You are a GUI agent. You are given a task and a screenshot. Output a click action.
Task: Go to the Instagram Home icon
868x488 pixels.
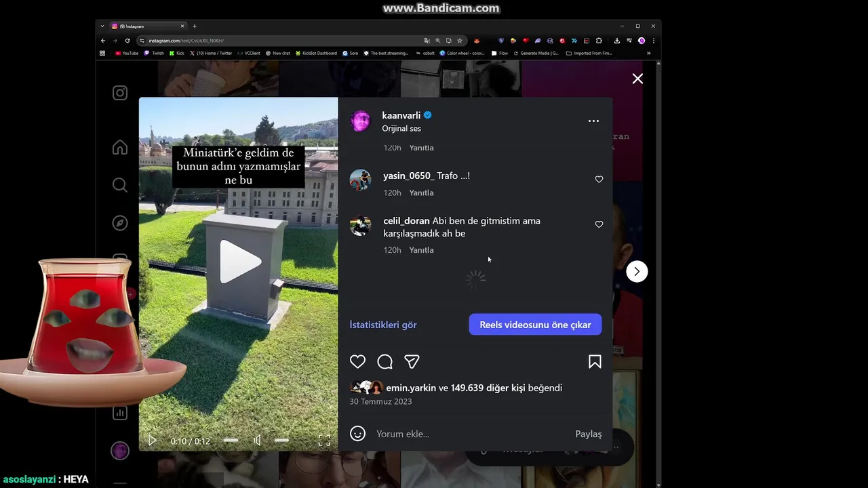tap(120, 147)
